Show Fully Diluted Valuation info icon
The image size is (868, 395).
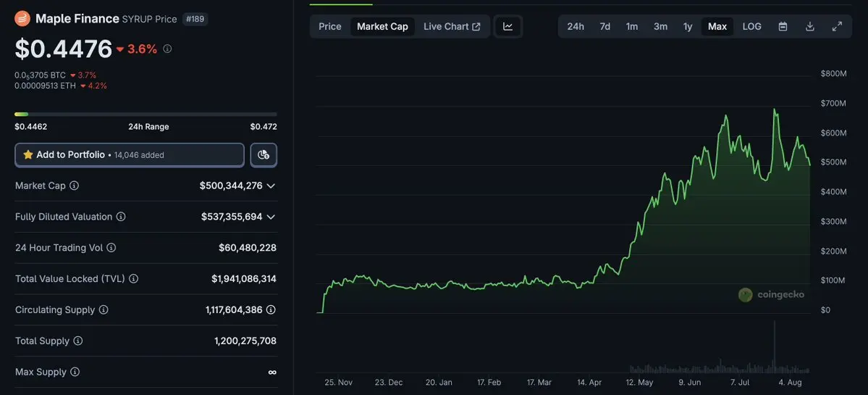121,217
